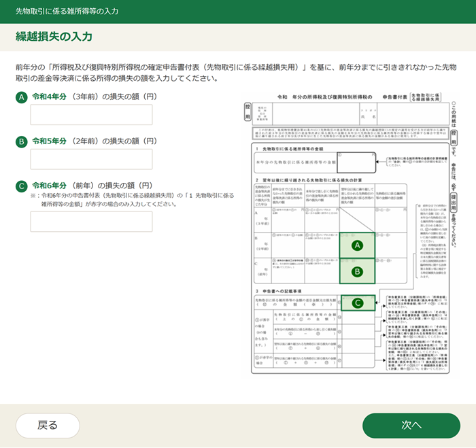476x448 pixels.
Task: Click the highlighted C cell in form image
Action: point(358,303)
